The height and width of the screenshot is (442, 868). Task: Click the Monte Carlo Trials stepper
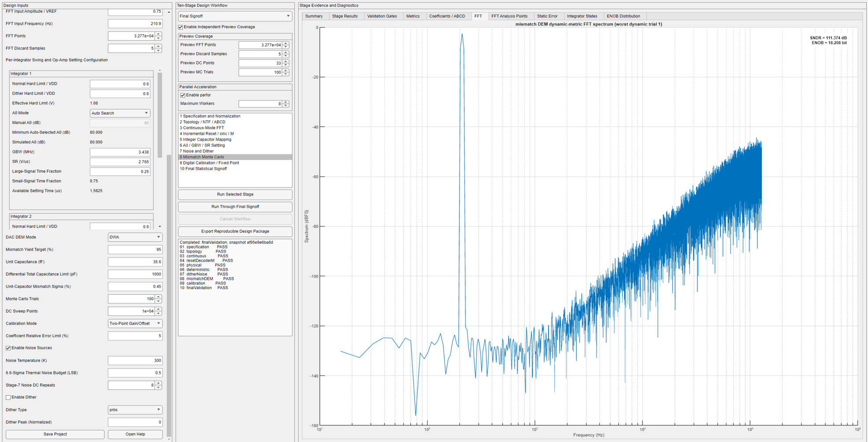(159, 299)
